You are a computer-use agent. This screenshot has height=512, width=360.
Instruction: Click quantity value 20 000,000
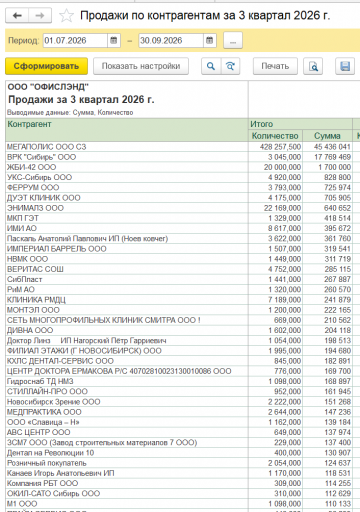click(282, 167)
